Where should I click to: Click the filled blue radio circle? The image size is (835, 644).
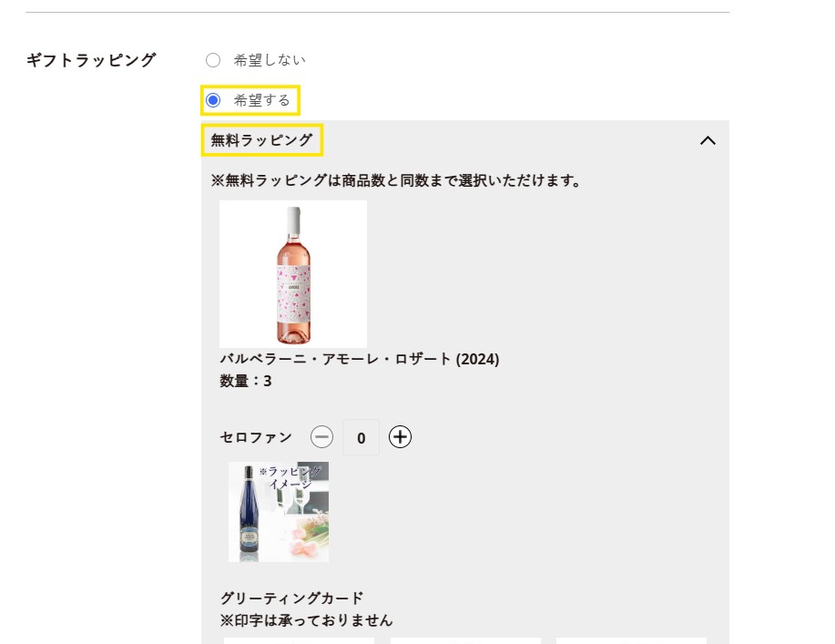pos(212,100)
